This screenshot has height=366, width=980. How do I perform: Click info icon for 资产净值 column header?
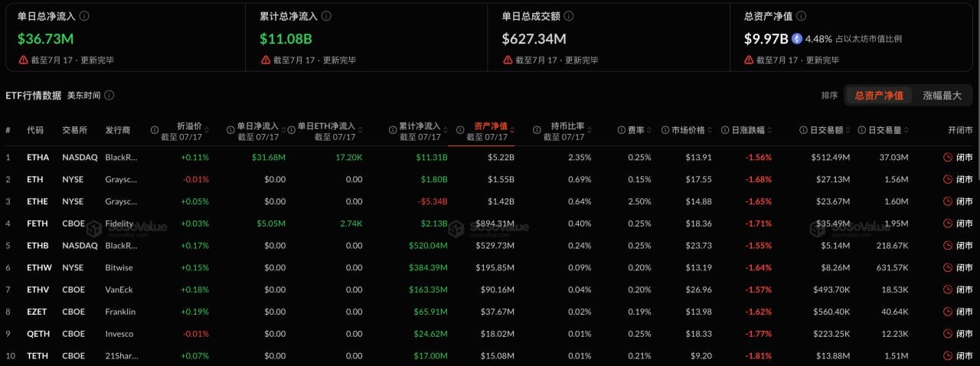[460, 130]
